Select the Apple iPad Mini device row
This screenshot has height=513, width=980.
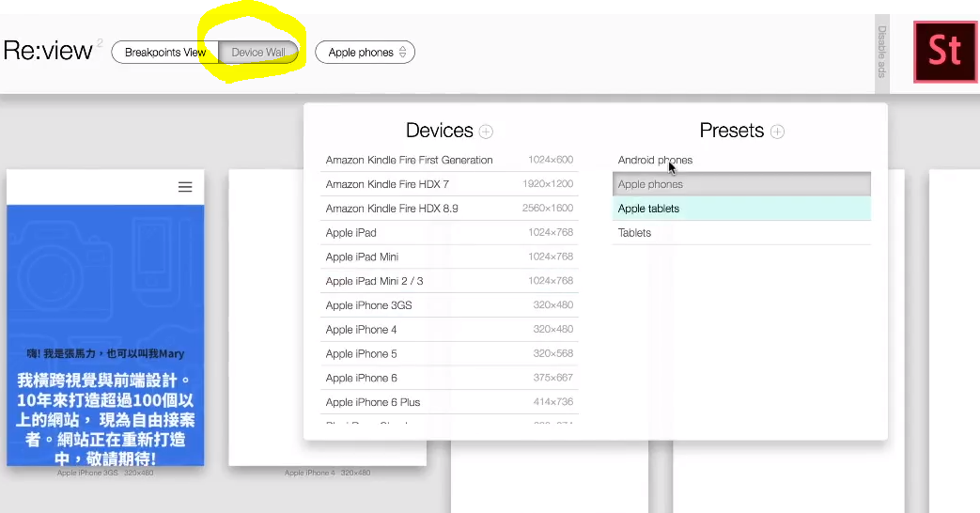(x=449, y=256)
